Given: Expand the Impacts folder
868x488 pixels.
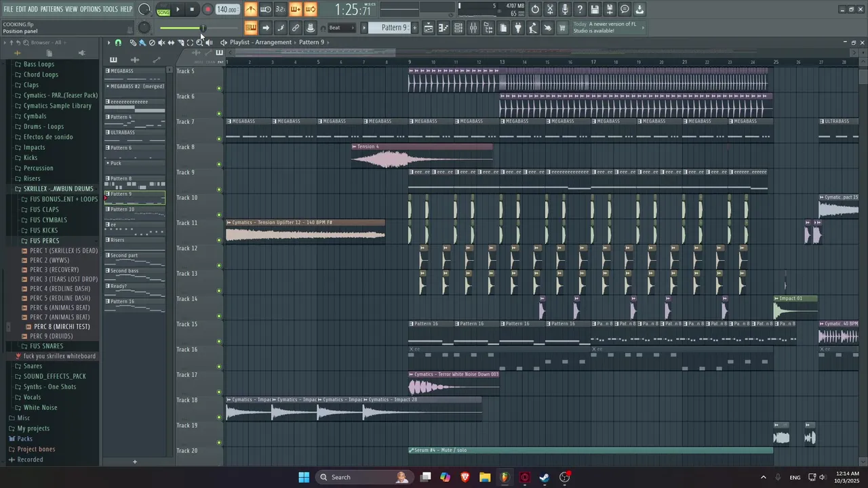Looking at the screenshot, I should tap(34, 147).
